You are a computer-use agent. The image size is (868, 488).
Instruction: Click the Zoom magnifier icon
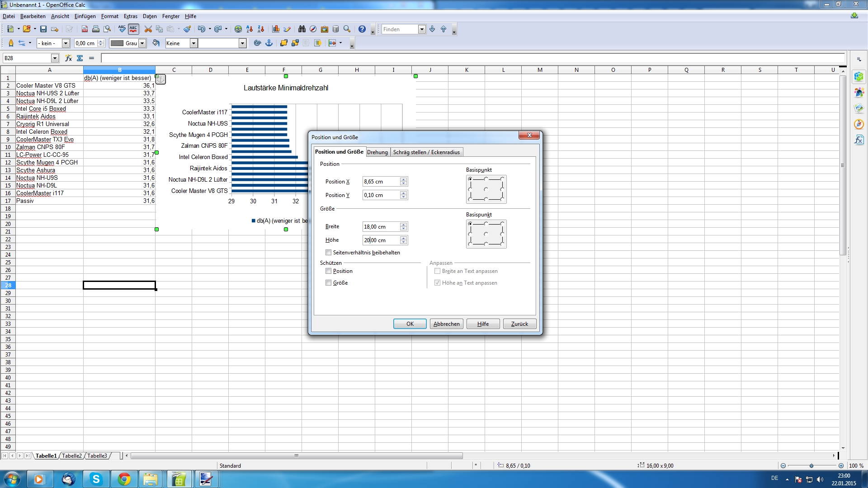[347, 29]
